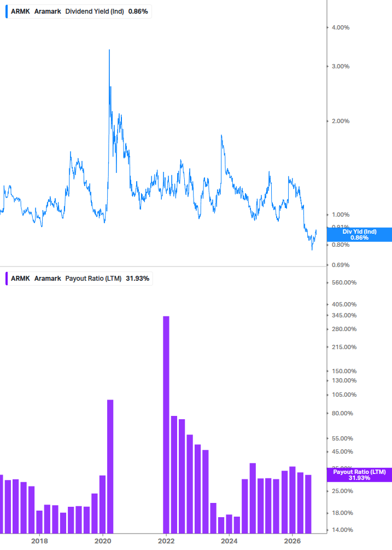Click the ARMK Dividend Yield legend label
The image size is (392, 550).
79,11
